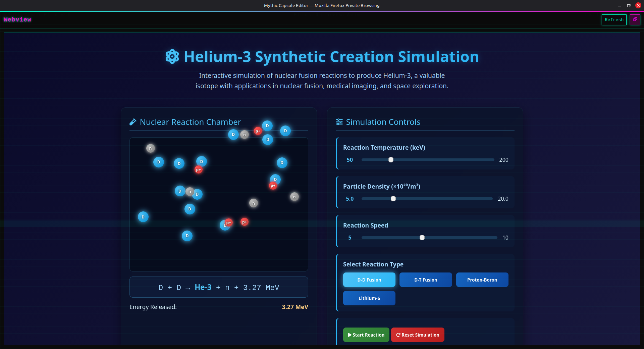Screen dimensions: 644x349
Task: Open the popout window icon in top-right corner
Action: click(x=635, y=19)
